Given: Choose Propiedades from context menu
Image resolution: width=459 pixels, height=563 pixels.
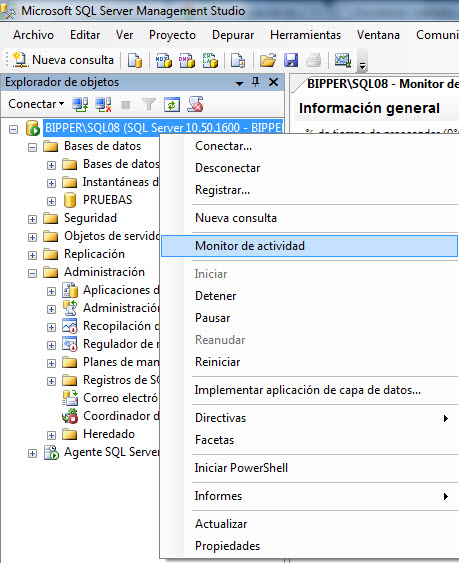Looking at the screenshot, I should click(309, 546).
